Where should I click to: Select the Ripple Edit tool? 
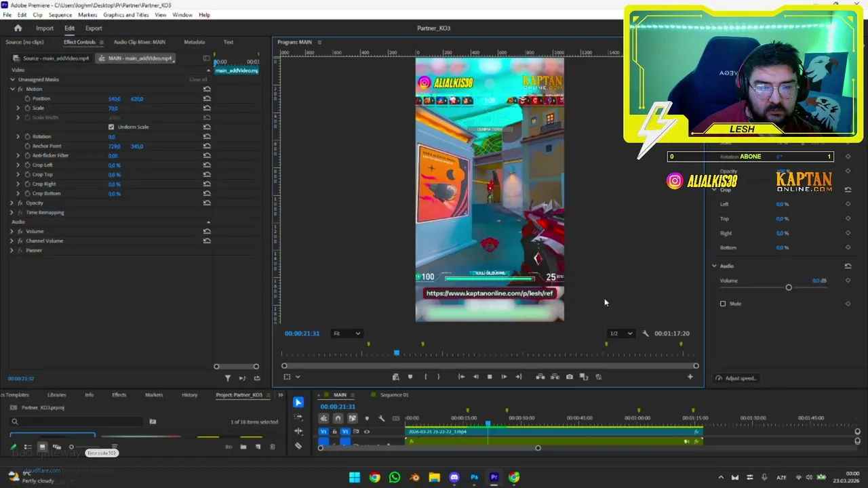[298, 431]
